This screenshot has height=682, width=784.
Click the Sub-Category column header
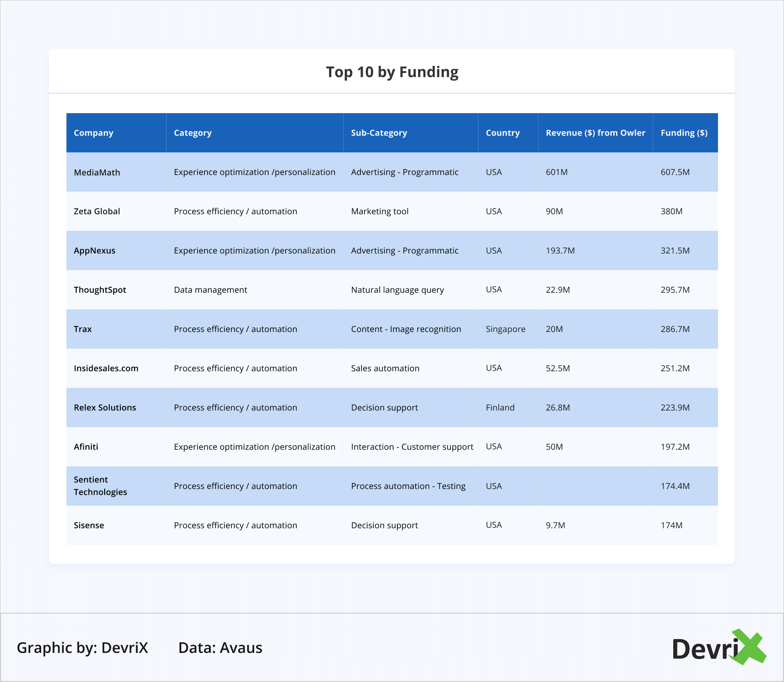(x=379, y=133)
